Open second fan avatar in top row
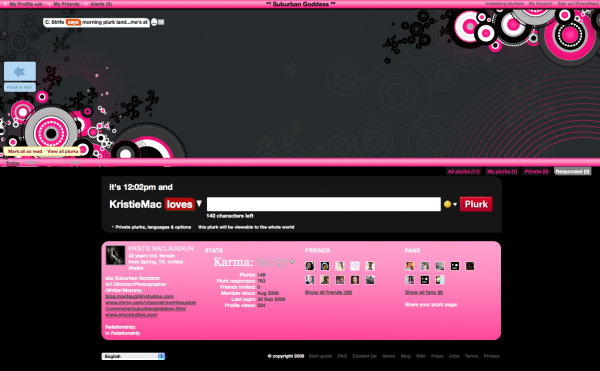The height and width of the screenshot is (371, 600). click(x=425, y=266)
